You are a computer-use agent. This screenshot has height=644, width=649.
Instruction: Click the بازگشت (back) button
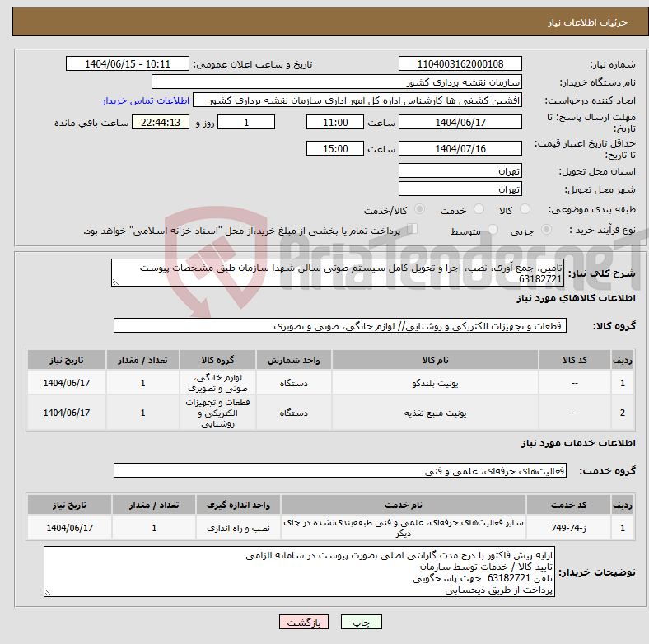[x=303, y=622]
